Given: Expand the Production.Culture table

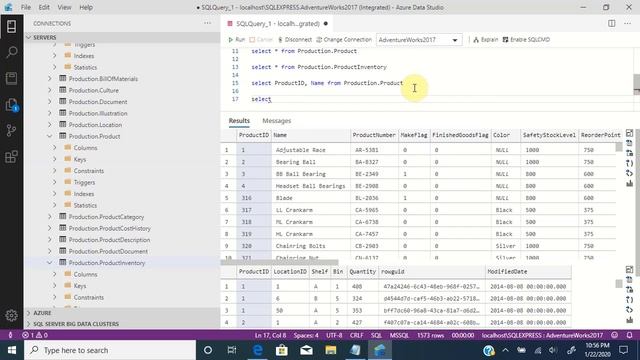Looking at the screenshot, I should pyautogui.click(x=49, y=90).
